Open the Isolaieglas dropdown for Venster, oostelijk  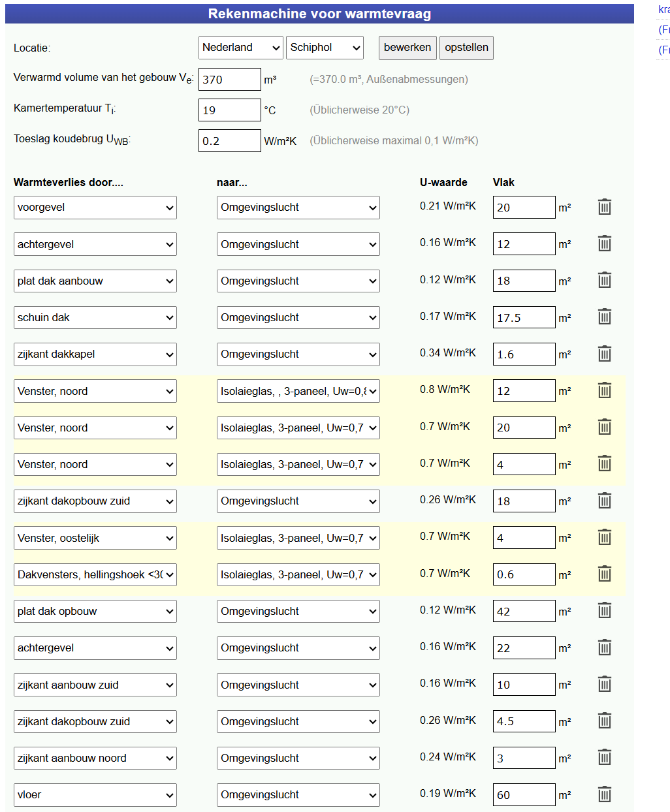[x=298, y=537]
